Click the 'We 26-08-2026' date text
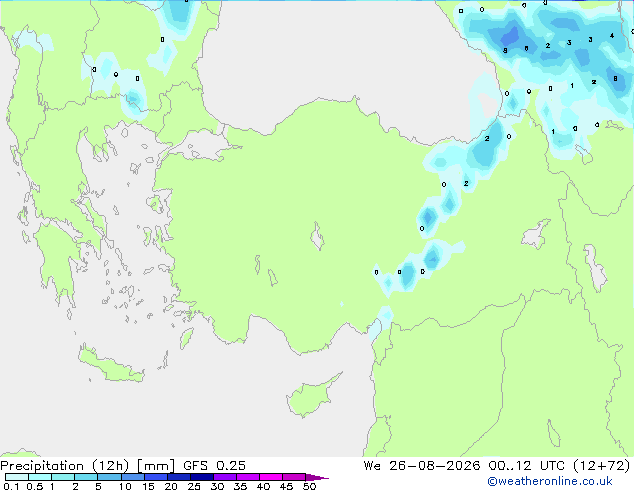This screenshot has height=490, width=634. [x=422, y=466]
